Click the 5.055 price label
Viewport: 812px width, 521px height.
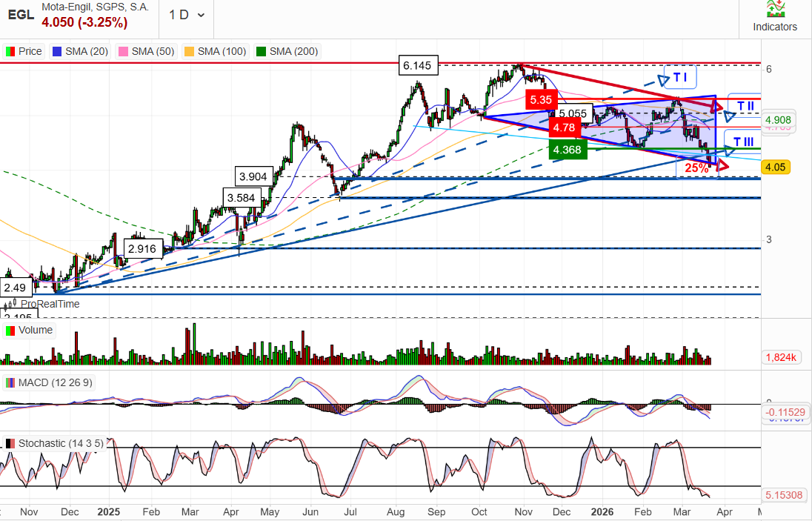573,113
